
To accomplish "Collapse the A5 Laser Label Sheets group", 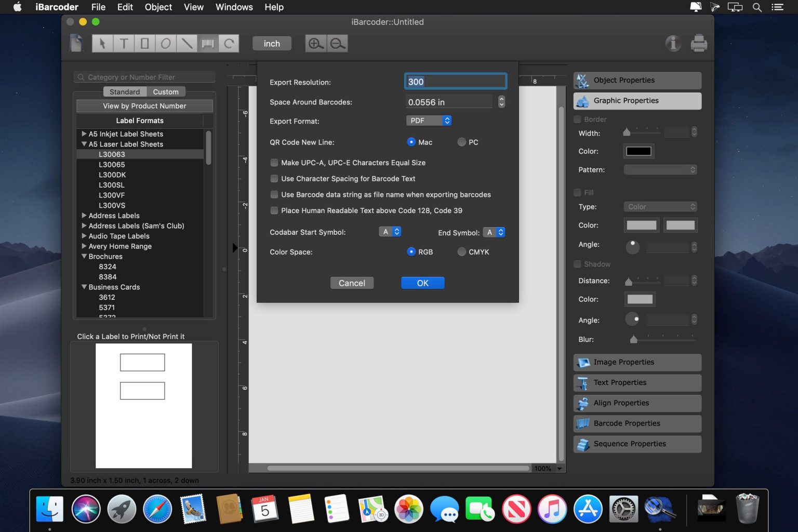I will tap(84, 144).
